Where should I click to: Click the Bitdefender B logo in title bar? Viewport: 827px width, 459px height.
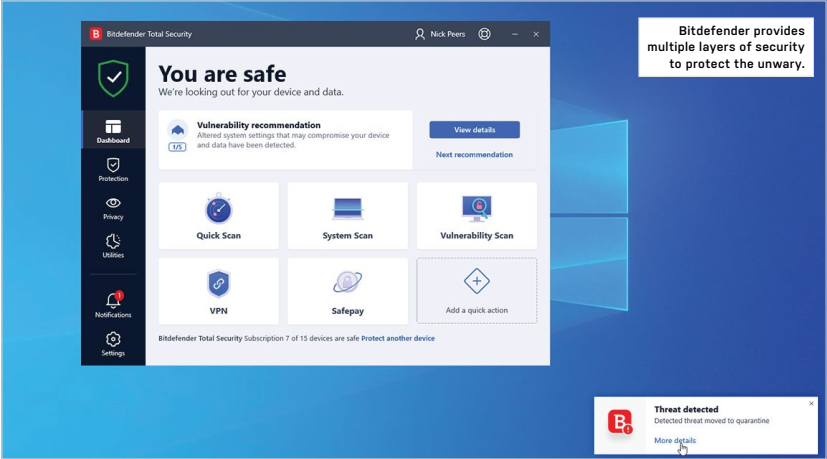tap(95, 34)
